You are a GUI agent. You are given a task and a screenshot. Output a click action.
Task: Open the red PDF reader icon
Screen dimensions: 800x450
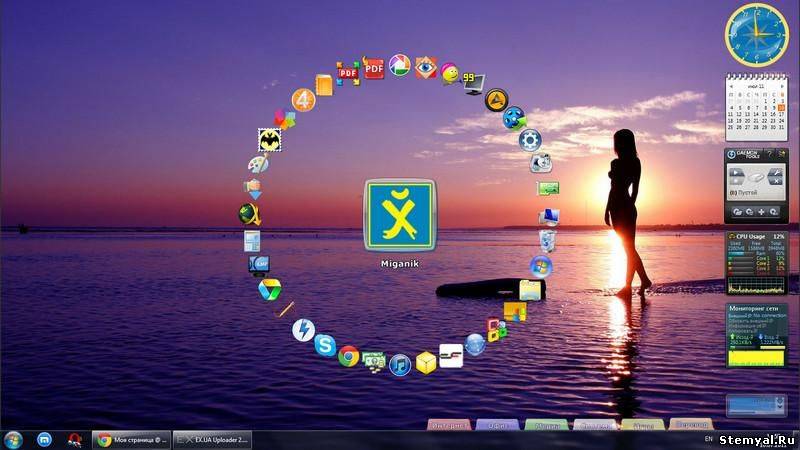[x=373, y=67]
